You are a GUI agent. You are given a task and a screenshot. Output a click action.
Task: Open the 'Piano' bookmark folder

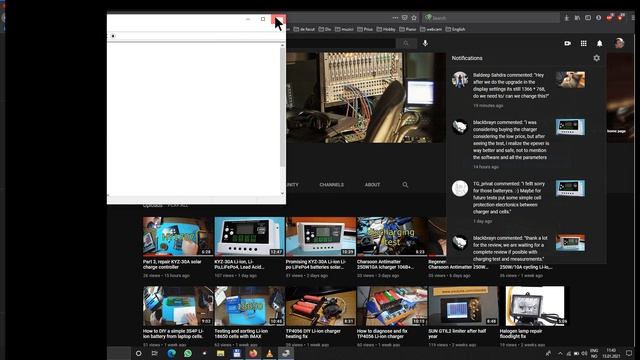tap(408, 29)
